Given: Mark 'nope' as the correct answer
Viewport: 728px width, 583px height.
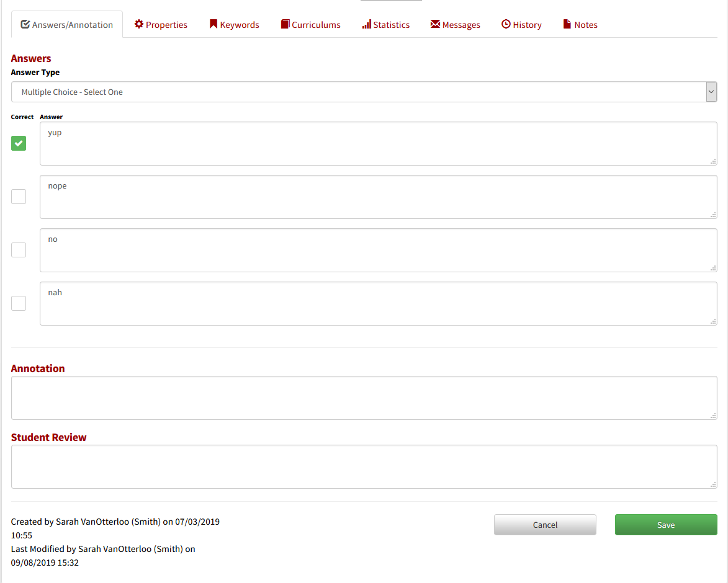Looking at the screenshot, I should coord(19,197).
